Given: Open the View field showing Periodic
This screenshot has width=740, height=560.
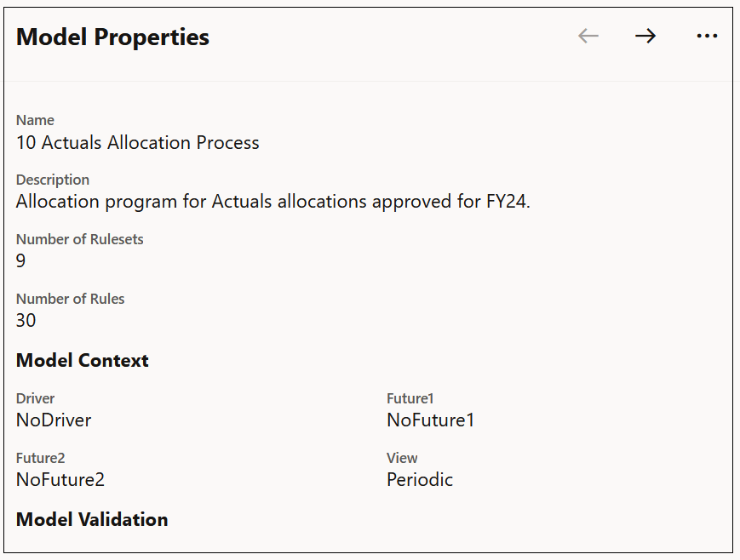Looking at the screenshot, I should click(x=419, y=479).
